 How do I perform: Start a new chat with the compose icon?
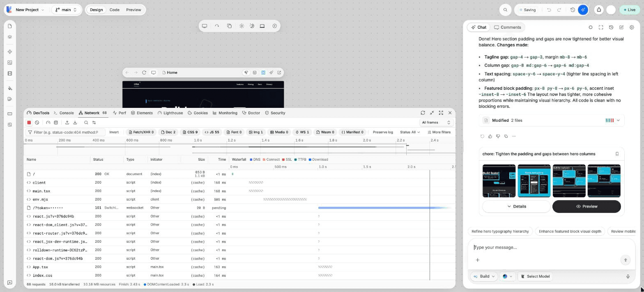pos(621,27)
